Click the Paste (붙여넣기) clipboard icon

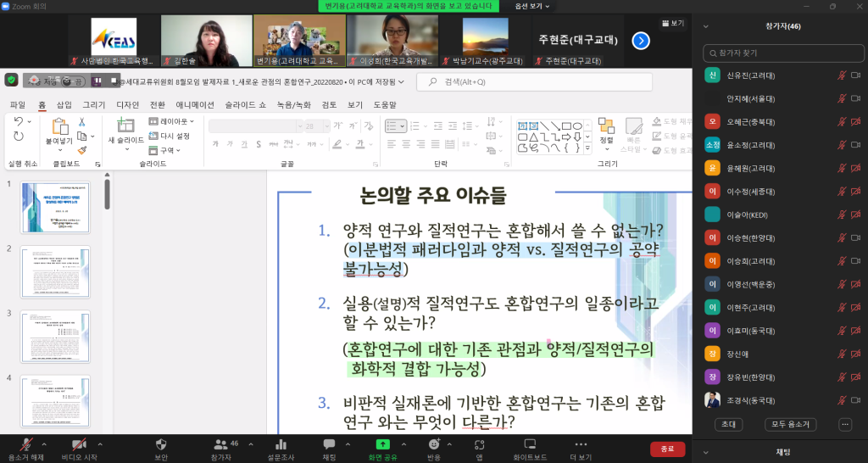(59, 129)
